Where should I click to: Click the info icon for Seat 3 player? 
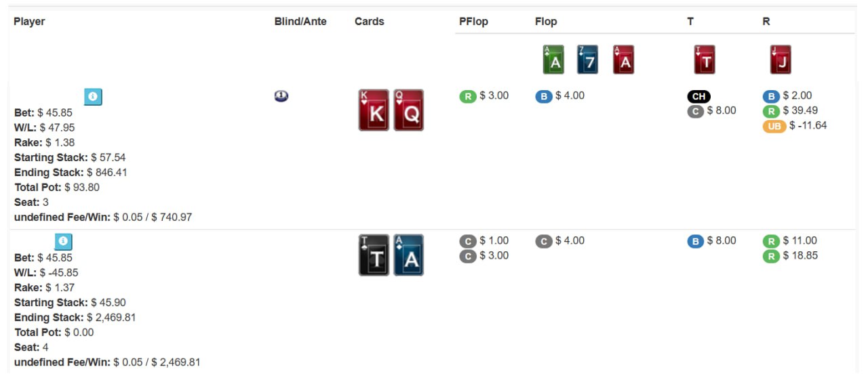pos(93,97)
